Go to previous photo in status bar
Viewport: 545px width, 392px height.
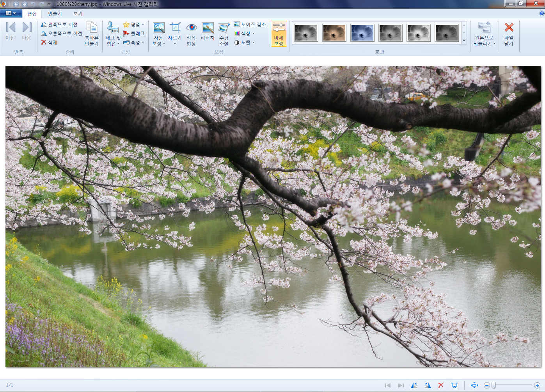coord(388,385)
